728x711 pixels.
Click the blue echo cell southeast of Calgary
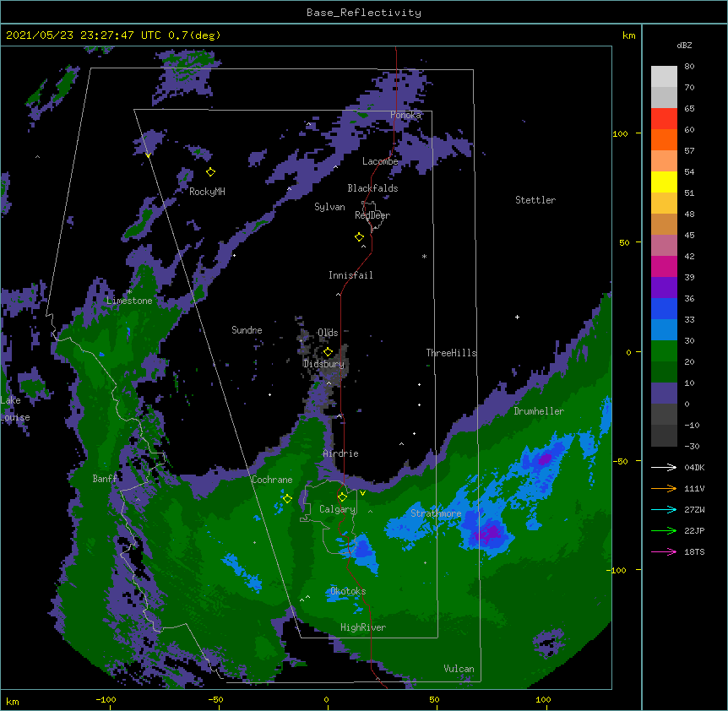362,550
